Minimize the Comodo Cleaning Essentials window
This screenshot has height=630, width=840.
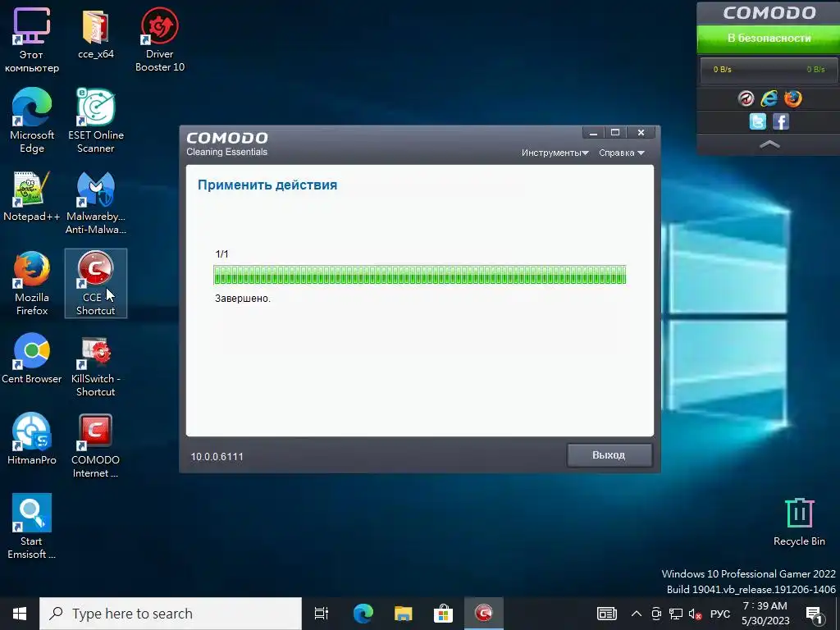593,133
